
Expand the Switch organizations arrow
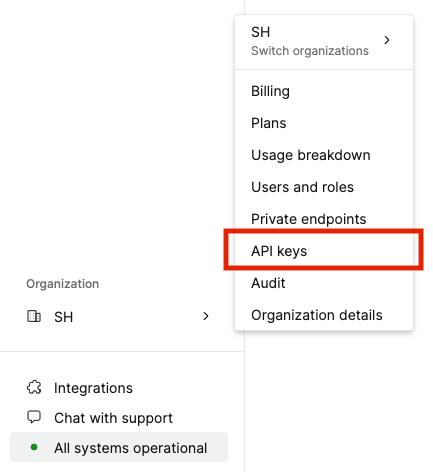click(387, 40)
